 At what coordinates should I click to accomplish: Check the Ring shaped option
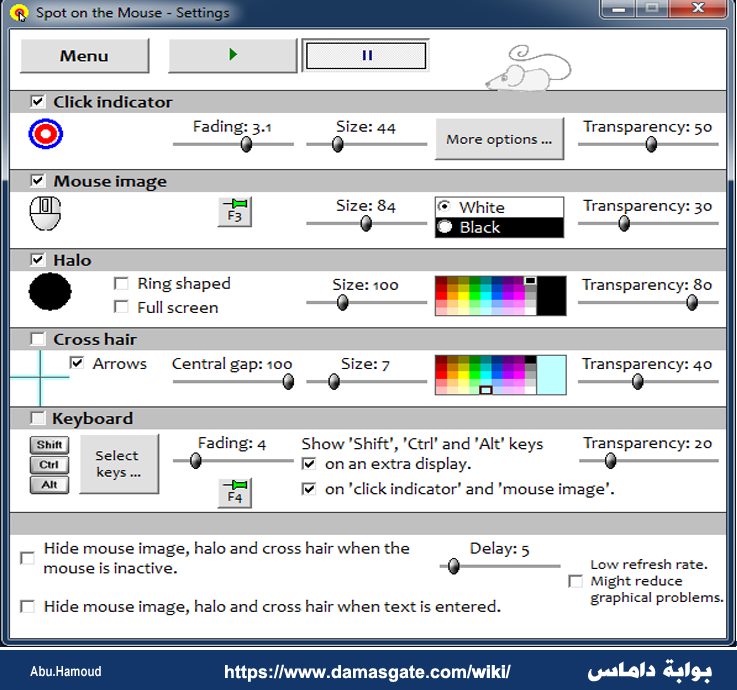point(121,283)
